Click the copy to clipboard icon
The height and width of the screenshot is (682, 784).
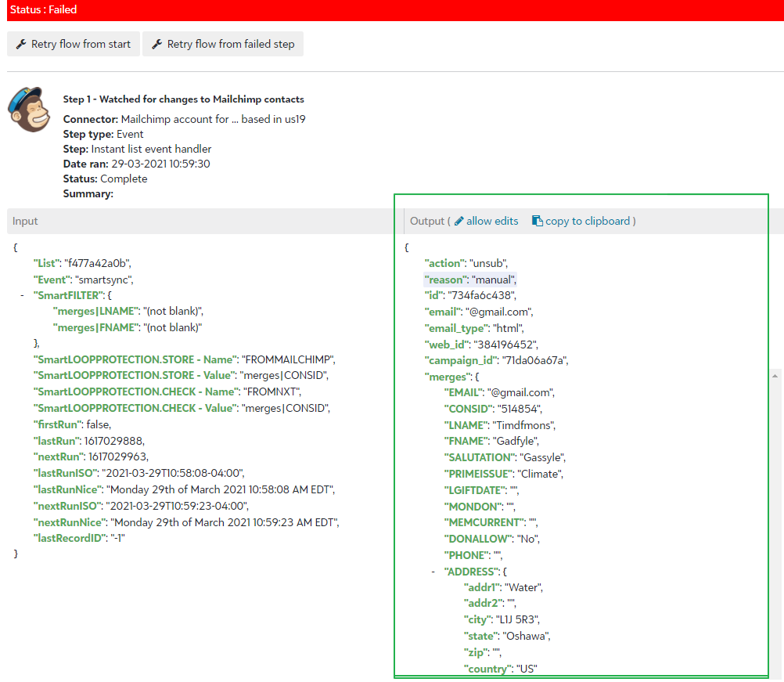coord(537,221)
